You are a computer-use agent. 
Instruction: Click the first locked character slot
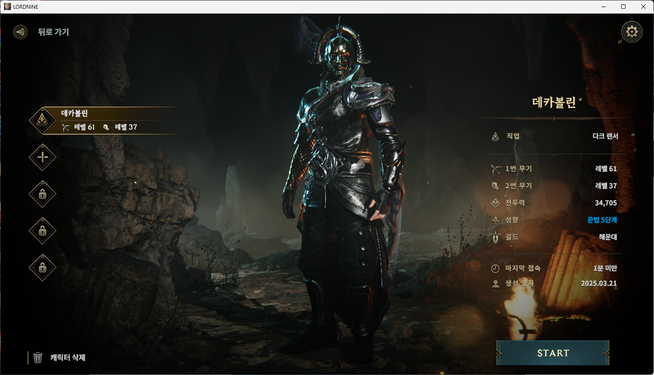coord(43,194)
